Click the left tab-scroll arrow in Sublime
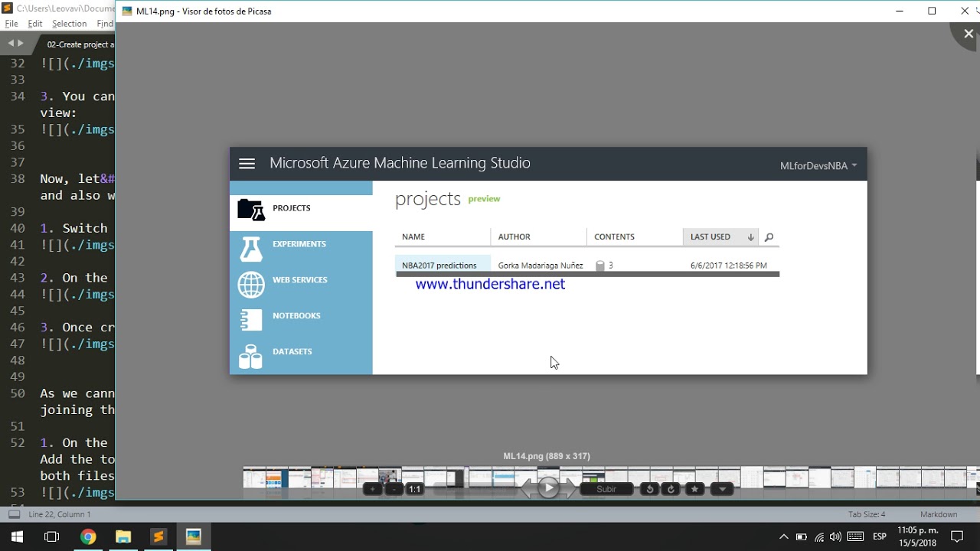This screenshot has width=980, height=551. pos(11,44)
